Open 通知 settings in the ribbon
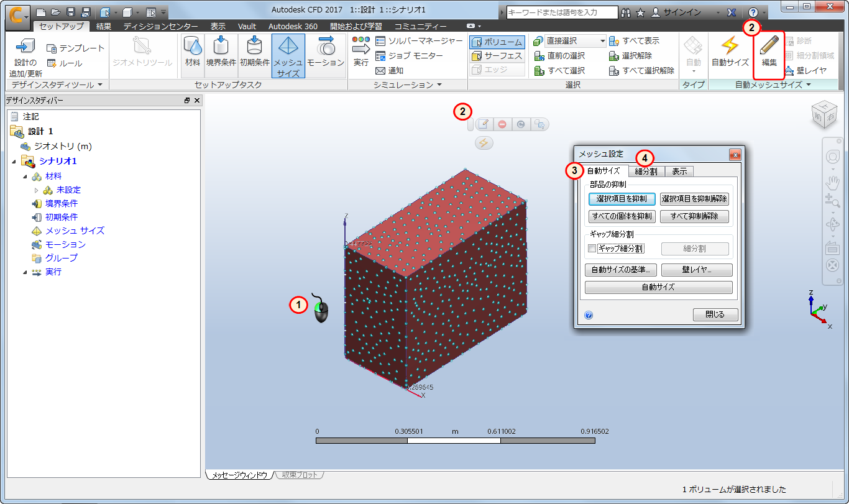This screenshot has height=504, width=849. tap(390, 71)
